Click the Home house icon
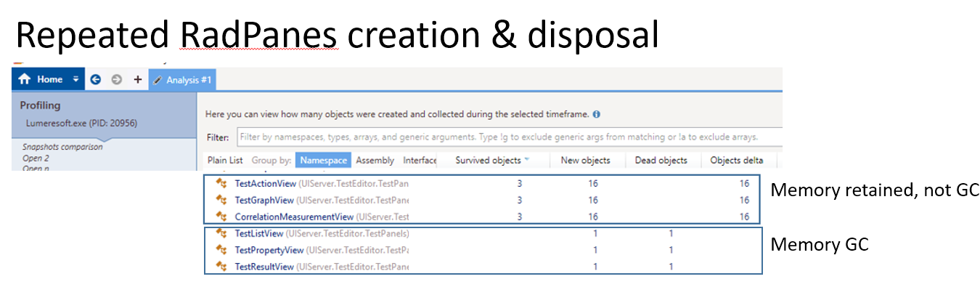The image size is (980, 295). point(25,79)
